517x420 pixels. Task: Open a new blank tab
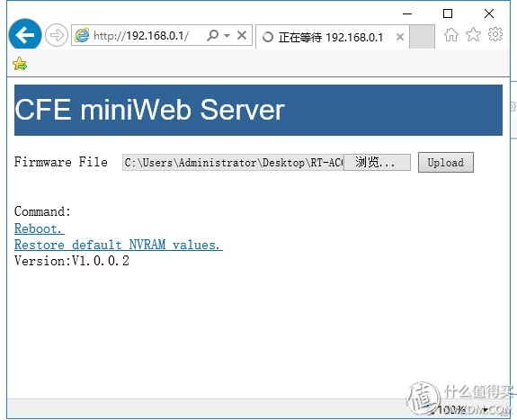pos(422,37)
